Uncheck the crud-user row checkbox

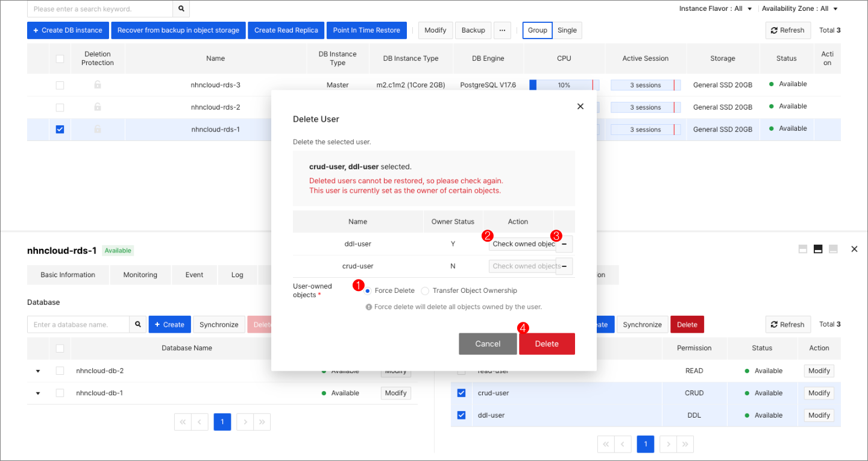[x=461, y=392]
